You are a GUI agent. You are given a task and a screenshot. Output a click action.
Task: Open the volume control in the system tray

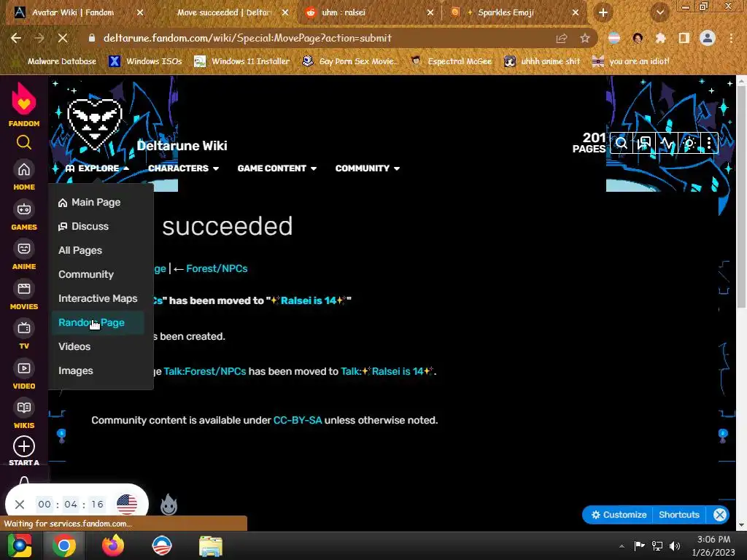tap(675, 545)
